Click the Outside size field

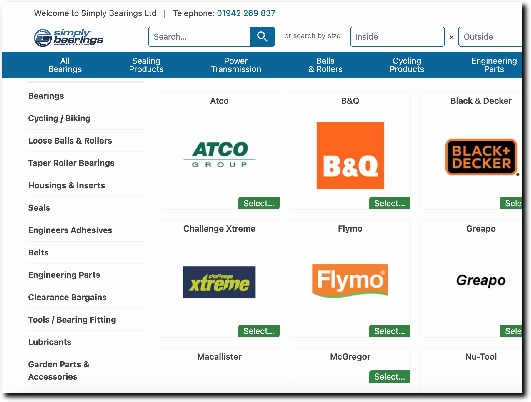coord(490,37)
